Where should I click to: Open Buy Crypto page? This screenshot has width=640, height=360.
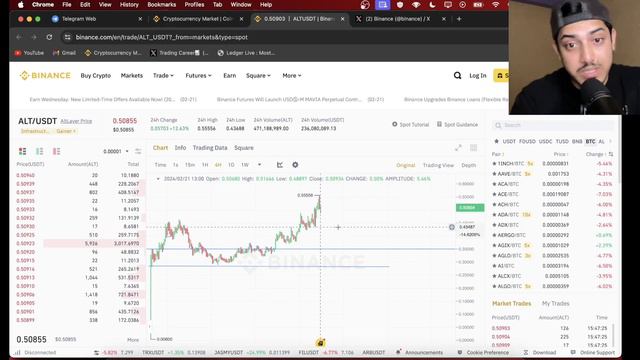pyautogui.click(x=96, y=76)
